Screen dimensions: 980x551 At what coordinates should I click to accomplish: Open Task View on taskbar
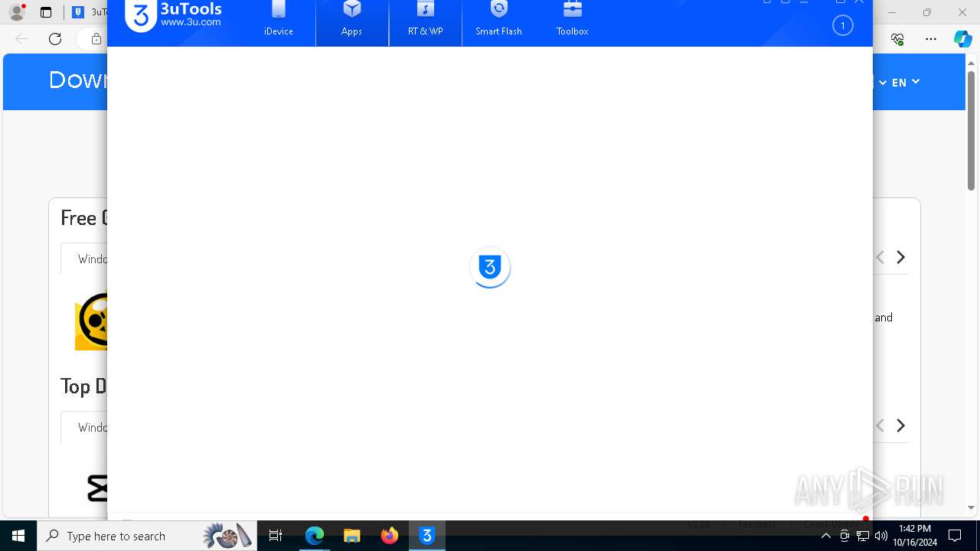(x=276, y=536)
